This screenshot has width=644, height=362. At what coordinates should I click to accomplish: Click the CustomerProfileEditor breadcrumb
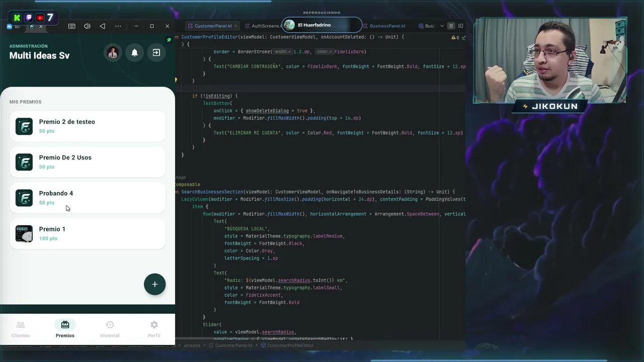[287, 345]
